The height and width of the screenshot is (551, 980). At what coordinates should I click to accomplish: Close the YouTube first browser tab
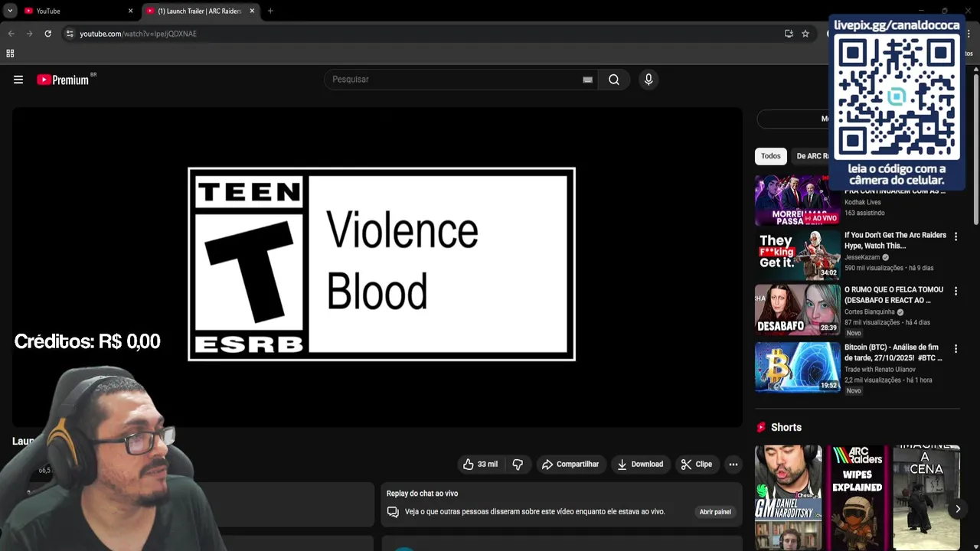[130, 11]
